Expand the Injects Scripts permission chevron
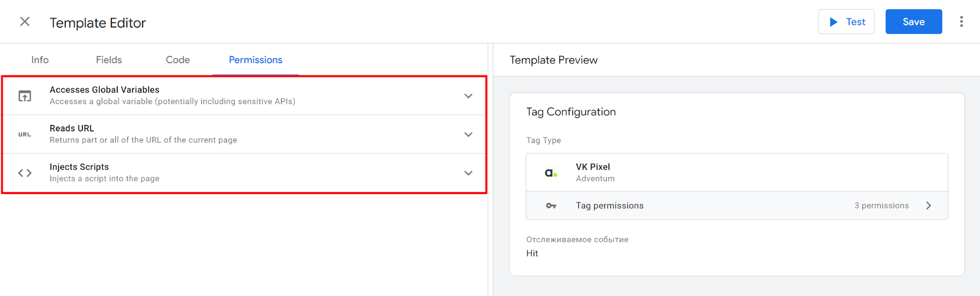 click(468, 173)
